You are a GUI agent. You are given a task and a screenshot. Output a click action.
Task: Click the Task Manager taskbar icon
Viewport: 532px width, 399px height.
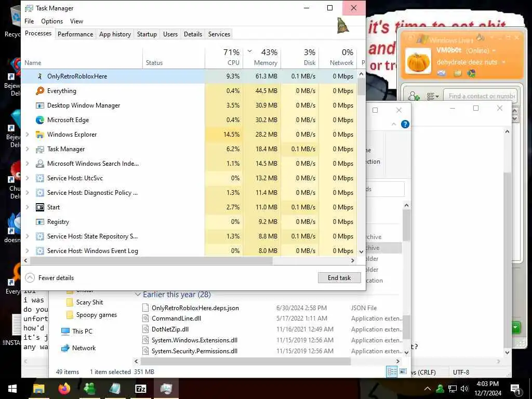point(166,389)
